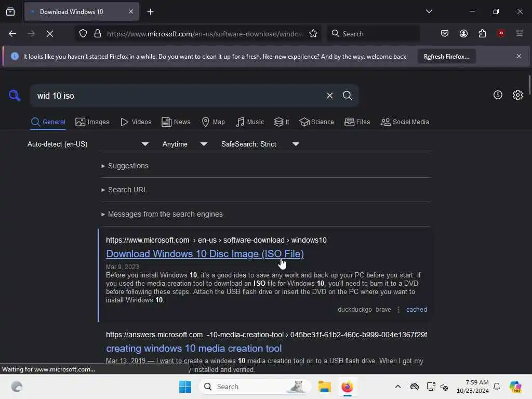Click the www.microsoft.com result URL
Viewport: 532px width, 399px height.
click(216, 240)
